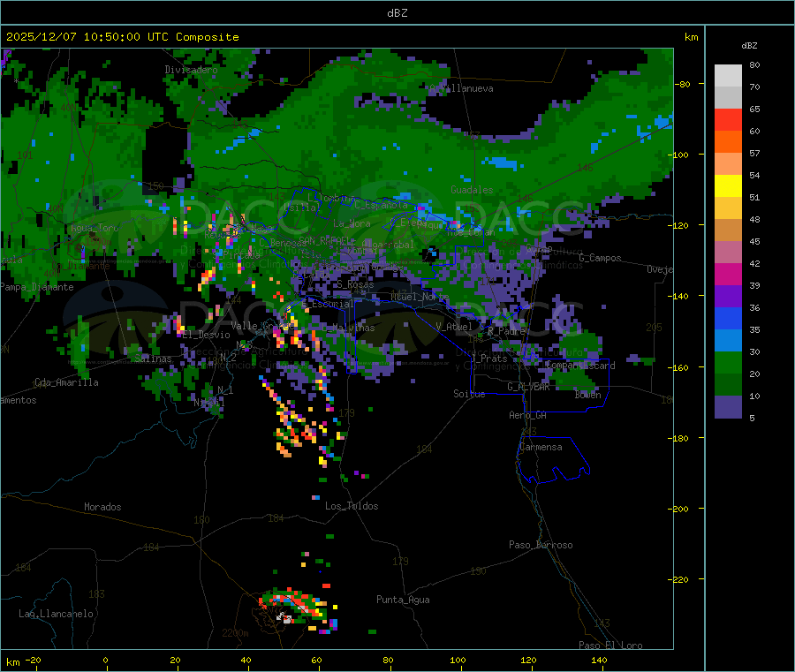The height and width of the screenshot is (672, 795).
Task: Click the Divisadero place label
Action: click(191, 70)
